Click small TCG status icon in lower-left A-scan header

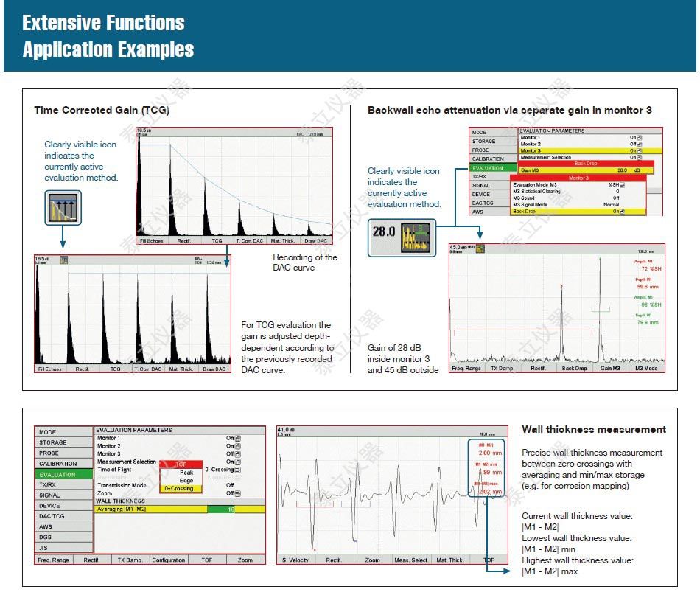64,260
